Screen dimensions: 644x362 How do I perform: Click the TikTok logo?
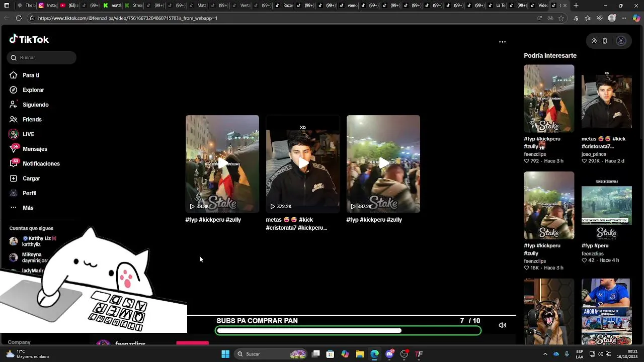click(29, 40)
